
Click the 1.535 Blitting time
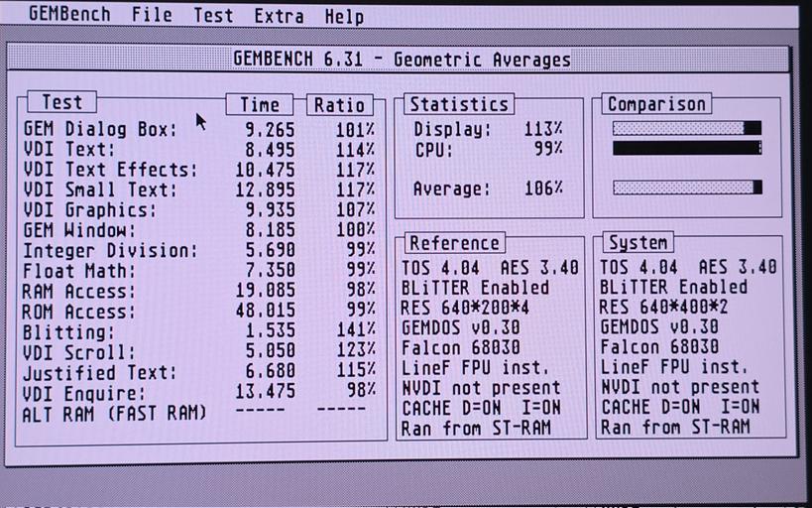[270, 330]
